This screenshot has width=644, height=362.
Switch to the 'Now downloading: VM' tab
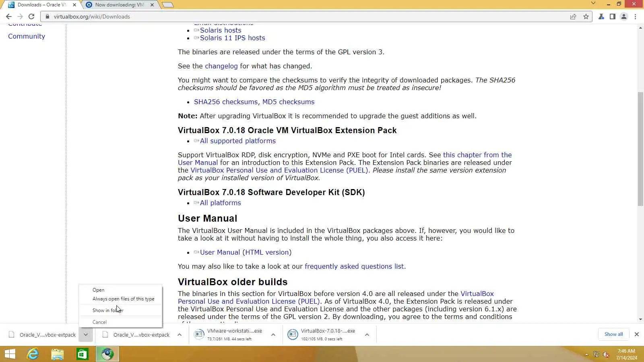(120, 5)
